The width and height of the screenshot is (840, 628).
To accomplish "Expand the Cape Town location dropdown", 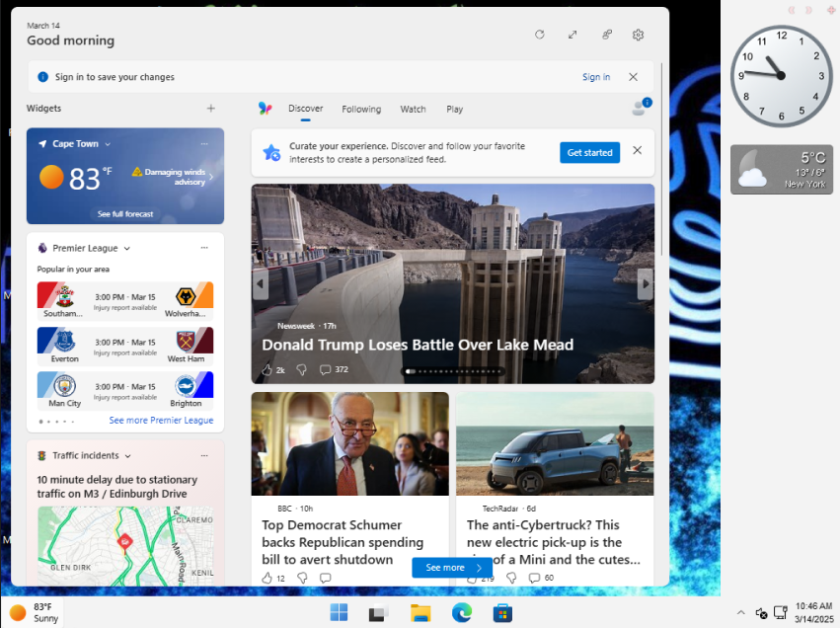I will click(108, 144).
